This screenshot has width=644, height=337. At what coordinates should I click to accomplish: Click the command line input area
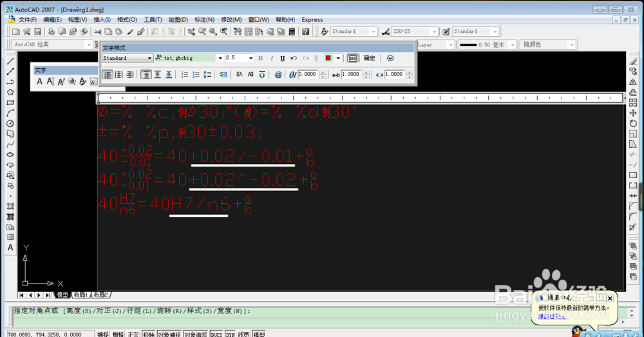pyautogui.click(x=316, y=322)
